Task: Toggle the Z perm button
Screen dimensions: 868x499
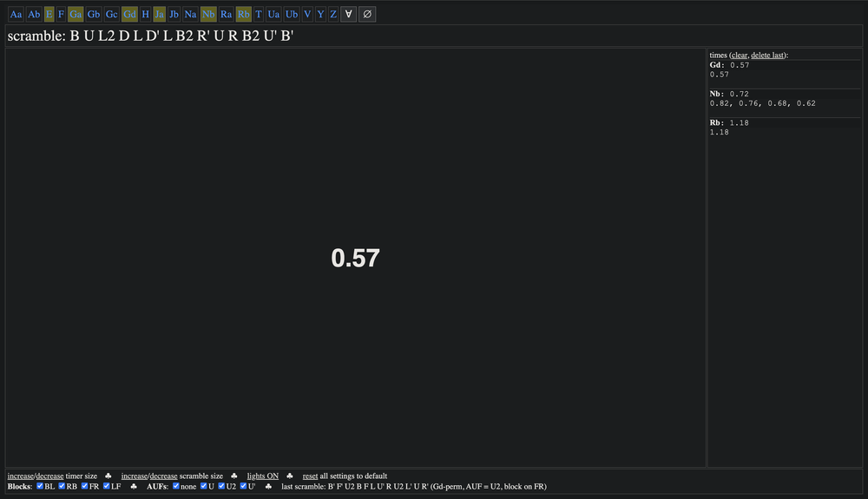Action: point(333,14)
